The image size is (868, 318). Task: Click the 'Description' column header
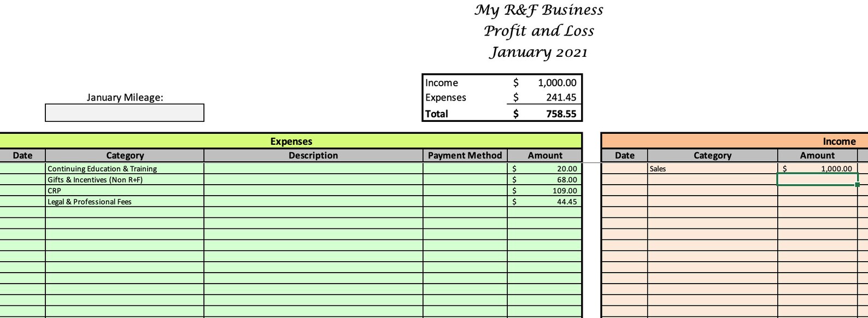tap(313, 155)
